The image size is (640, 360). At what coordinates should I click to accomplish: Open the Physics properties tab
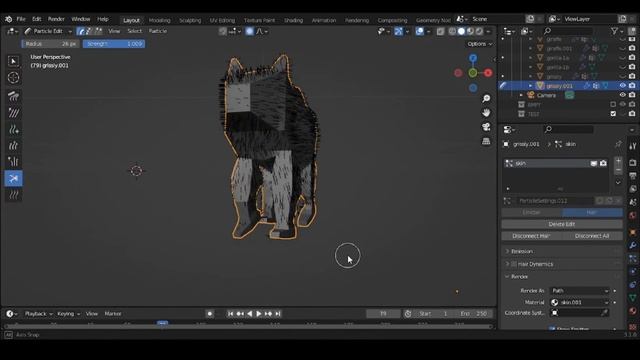click(x=633, y=271)
